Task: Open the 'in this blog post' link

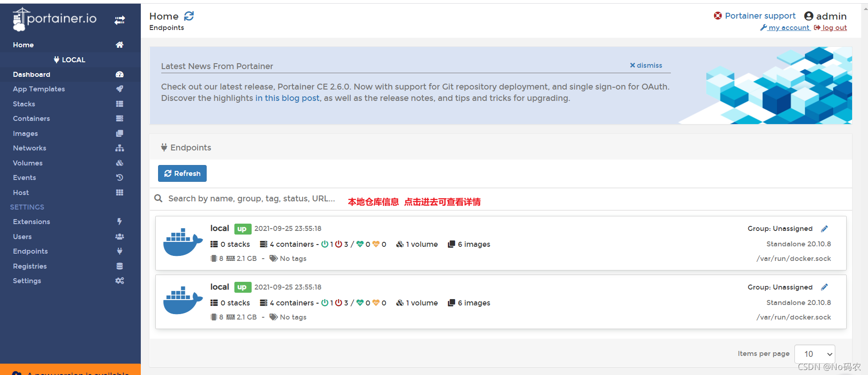Action: point(287,98)
